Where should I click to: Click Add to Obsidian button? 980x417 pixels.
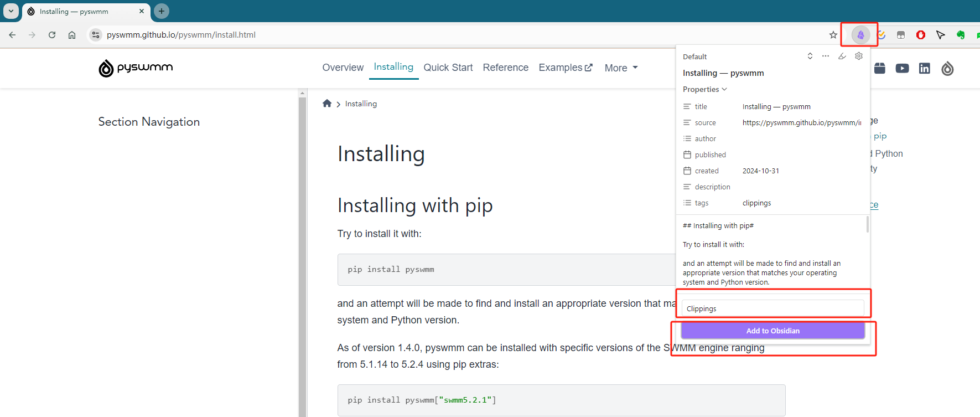click(772, 331)
